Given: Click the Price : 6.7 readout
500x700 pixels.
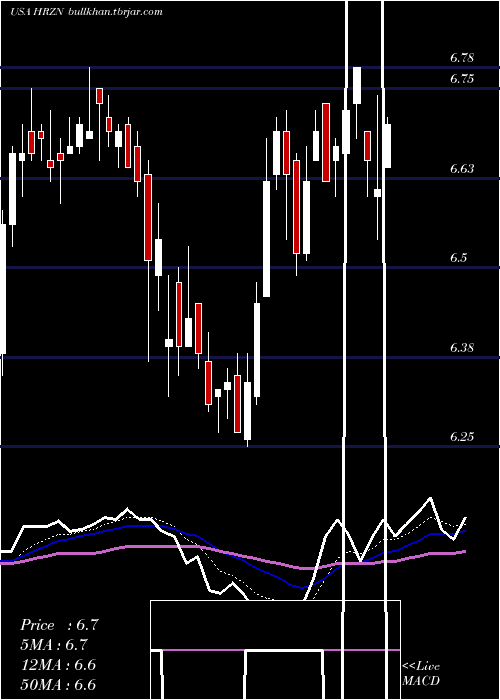Looking at the screenshot, I should [59, 625].
